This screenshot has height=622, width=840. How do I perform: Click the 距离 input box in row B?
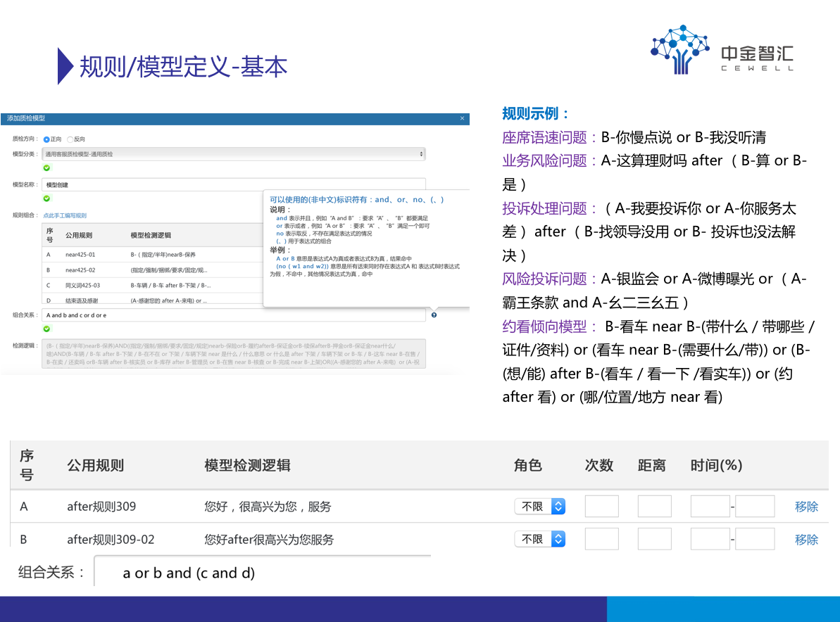click(654, 539)
